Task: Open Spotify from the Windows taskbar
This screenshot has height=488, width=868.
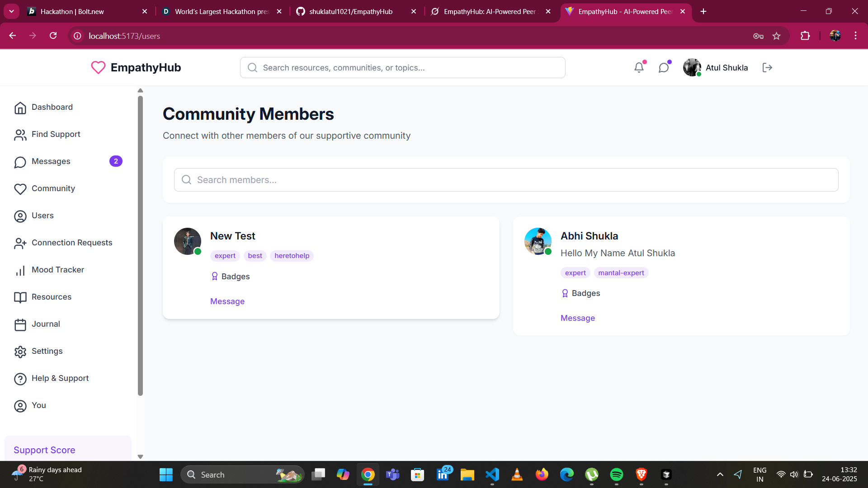Action: point(616,474)
